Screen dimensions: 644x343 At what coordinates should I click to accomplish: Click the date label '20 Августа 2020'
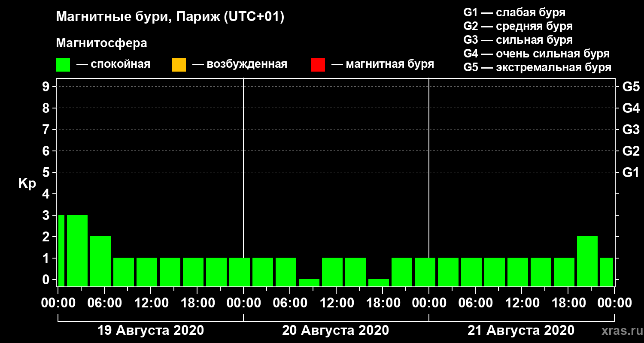point(336,331)
